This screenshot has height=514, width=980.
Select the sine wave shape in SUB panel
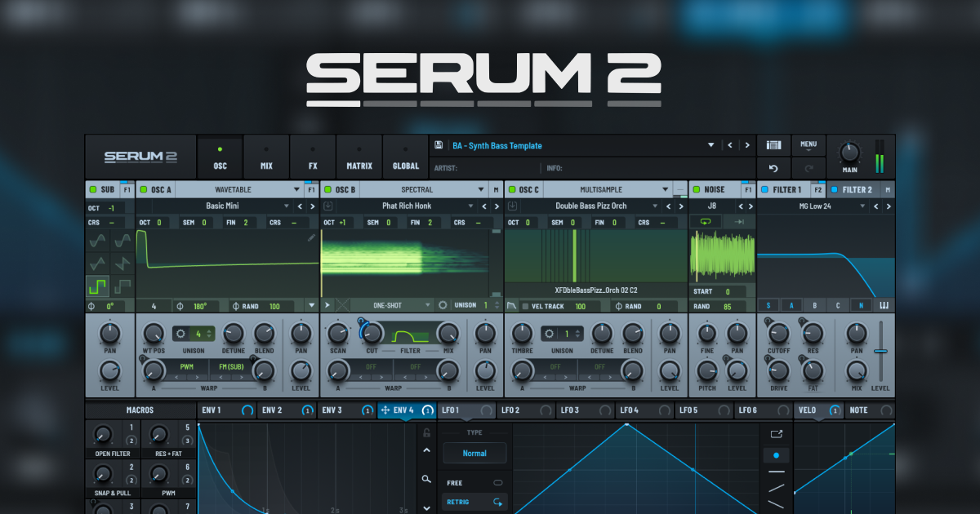click(x=98, y=241)
